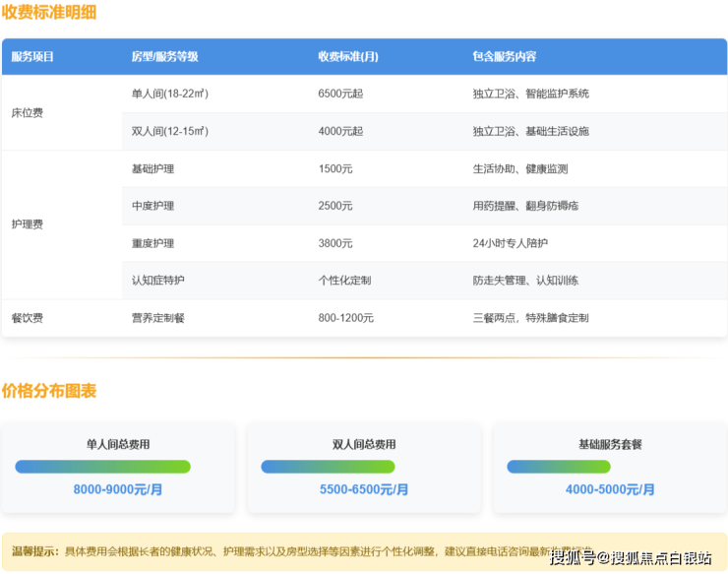Click the 收费标准明细 section heading
This screenshot has width=728, height=574.
48,13
